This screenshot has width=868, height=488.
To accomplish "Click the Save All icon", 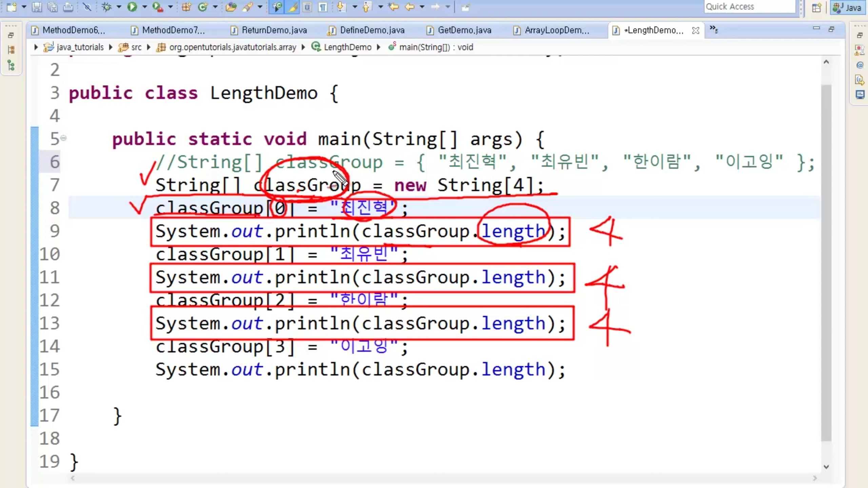I will 53,7.
